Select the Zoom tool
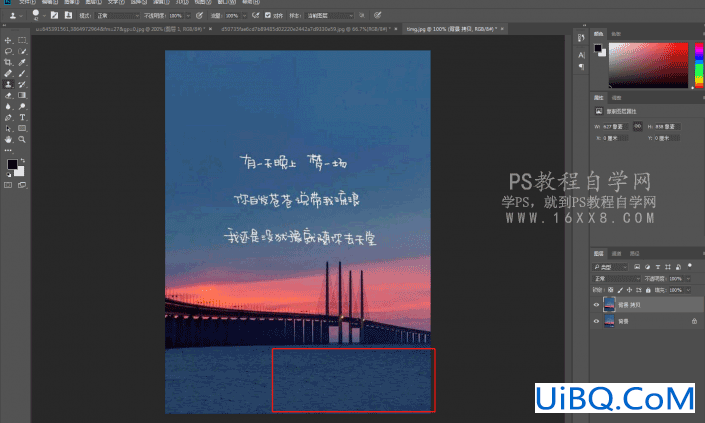 (x=22, y=140)
